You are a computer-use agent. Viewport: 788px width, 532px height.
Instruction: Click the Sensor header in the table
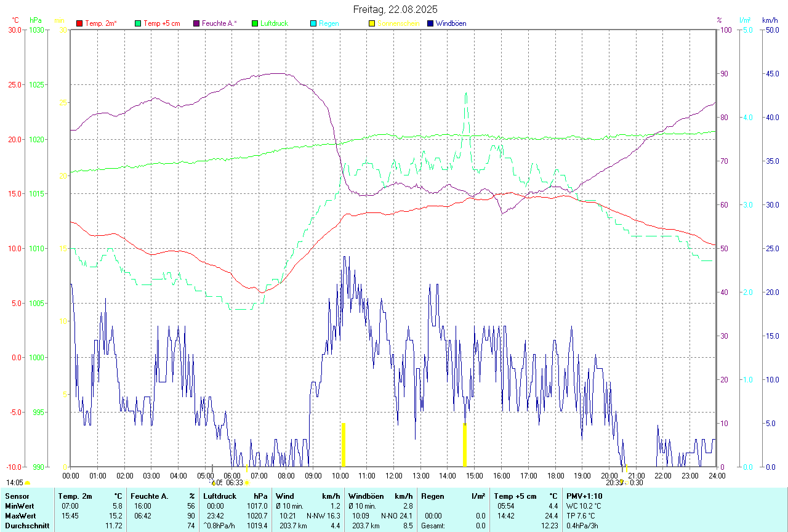16,496
